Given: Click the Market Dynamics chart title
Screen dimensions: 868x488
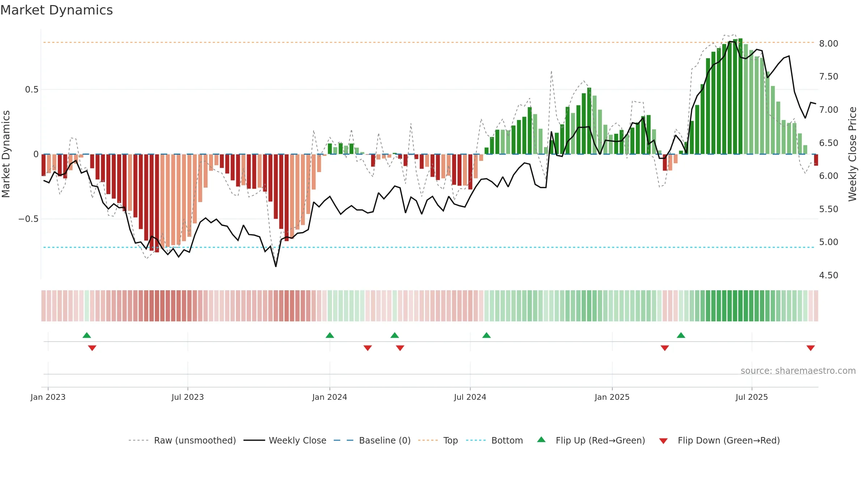Looking at the screenshot, I should point(56,10).
